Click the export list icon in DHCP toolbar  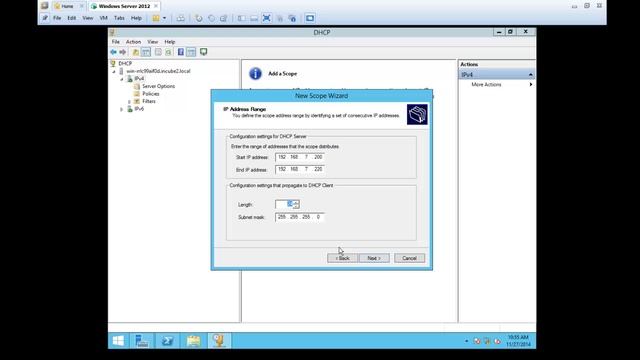click(158, 52)
